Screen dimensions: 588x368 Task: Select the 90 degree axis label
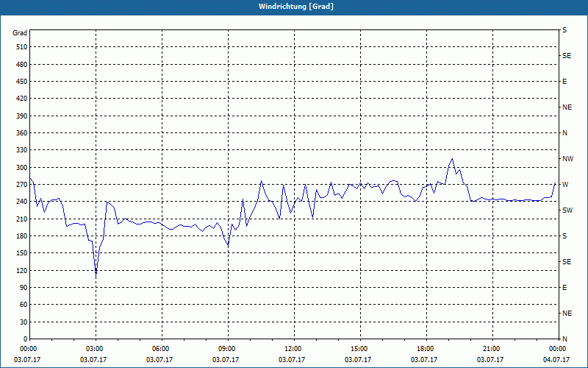click(x=24, y=288)
